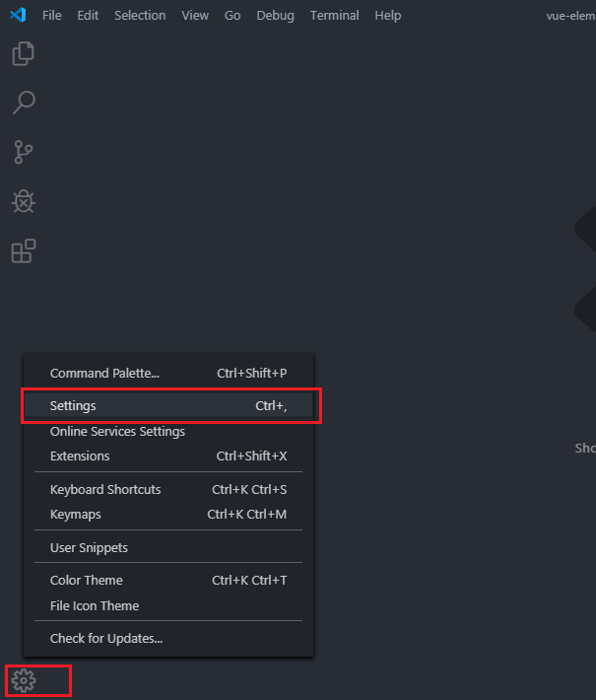Open User Snippets from the menu

(x=89, y=548)
